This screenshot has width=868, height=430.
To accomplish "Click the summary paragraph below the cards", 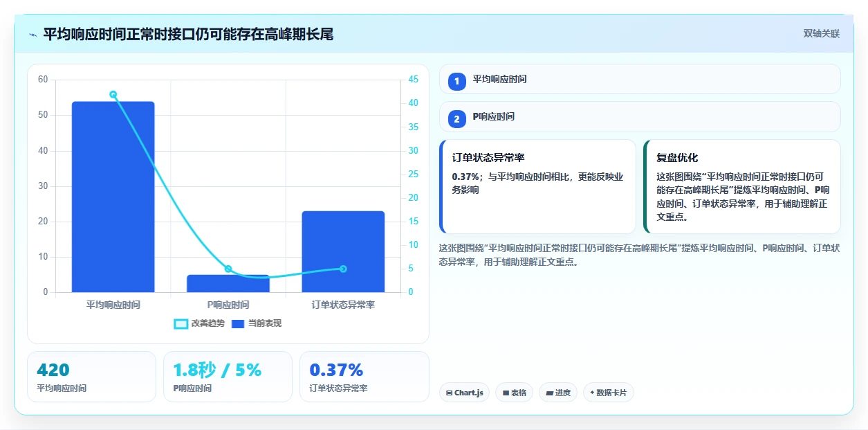I will tap(640, 255).
